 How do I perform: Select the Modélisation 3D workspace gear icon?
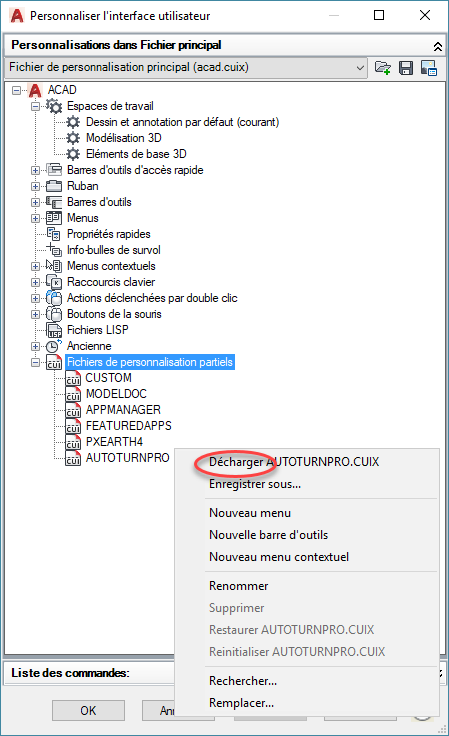[x=73, y=138]
